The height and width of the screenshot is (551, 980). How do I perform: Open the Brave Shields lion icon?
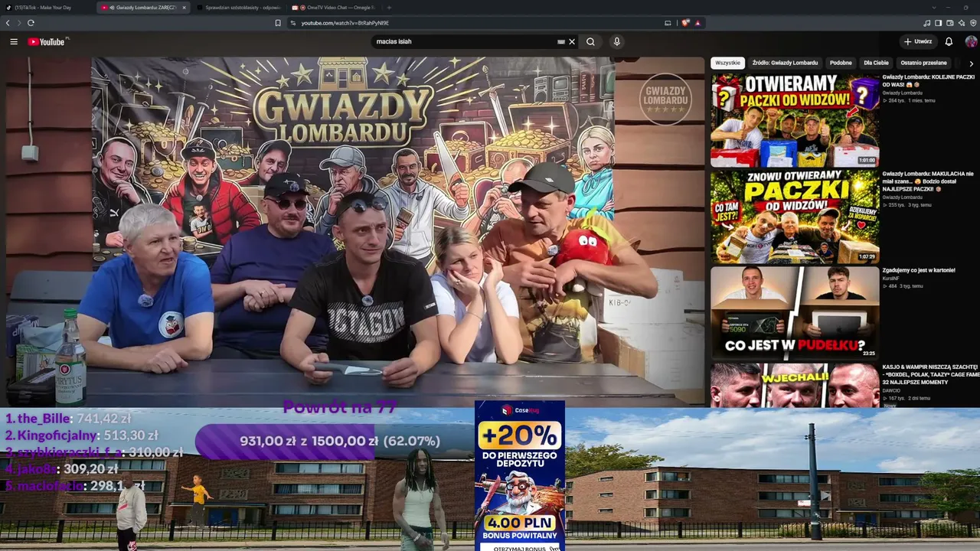685,23
